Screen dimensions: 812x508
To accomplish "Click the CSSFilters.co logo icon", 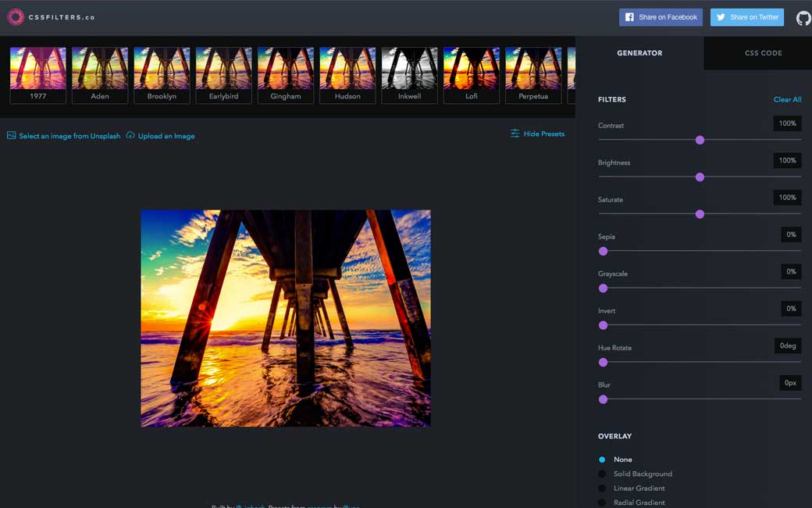I will click(x=15, y=17).
